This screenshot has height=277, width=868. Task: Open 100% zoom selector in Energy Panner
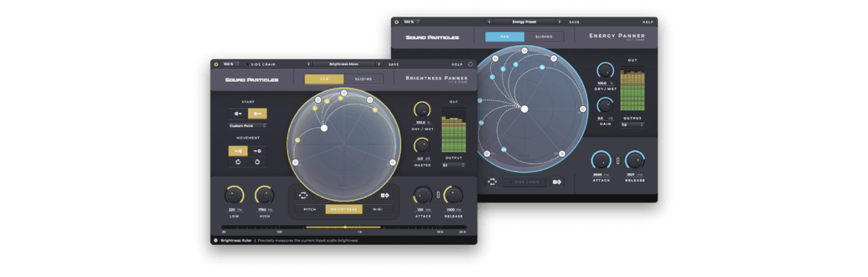412,22
